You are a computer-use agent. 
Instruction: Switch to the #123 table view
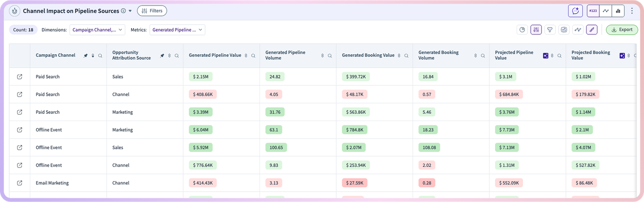click(593, 11)
